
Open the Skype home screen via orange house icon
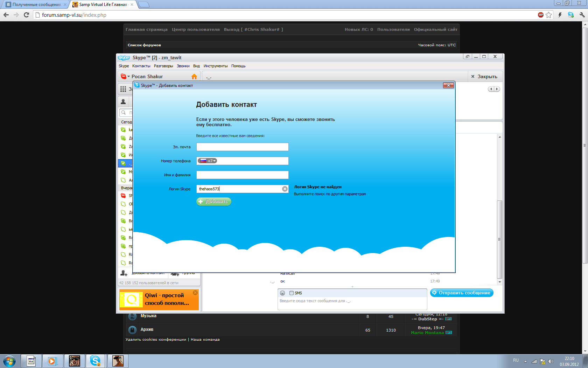tap(194, 76)
